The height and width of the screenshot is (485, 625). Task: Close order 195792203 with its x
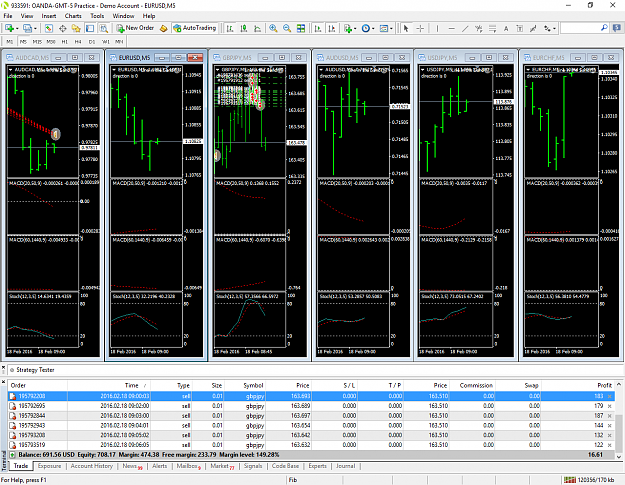point(609,396)
